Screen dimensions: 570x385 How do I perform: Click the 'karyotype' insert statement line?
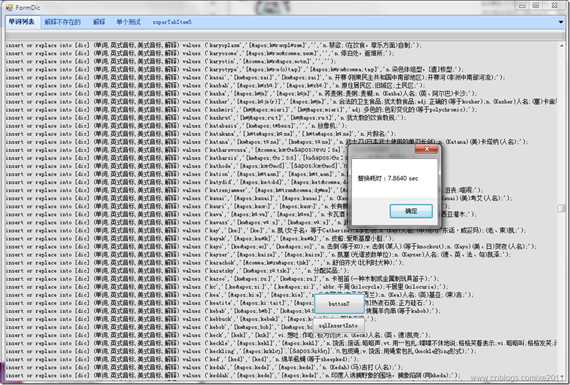click(234, 69)
